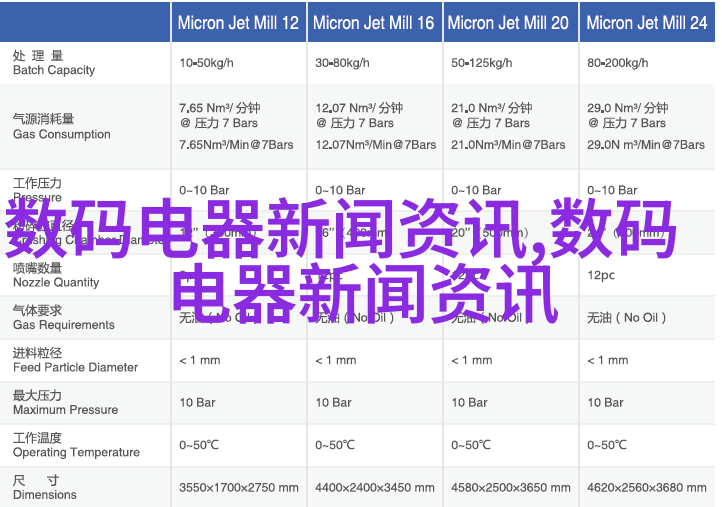Image resolution: width=722 pixels, height=507 pixels.
Task: Click < 1 mm in the Mill 12 column
Action: (199, 361)
